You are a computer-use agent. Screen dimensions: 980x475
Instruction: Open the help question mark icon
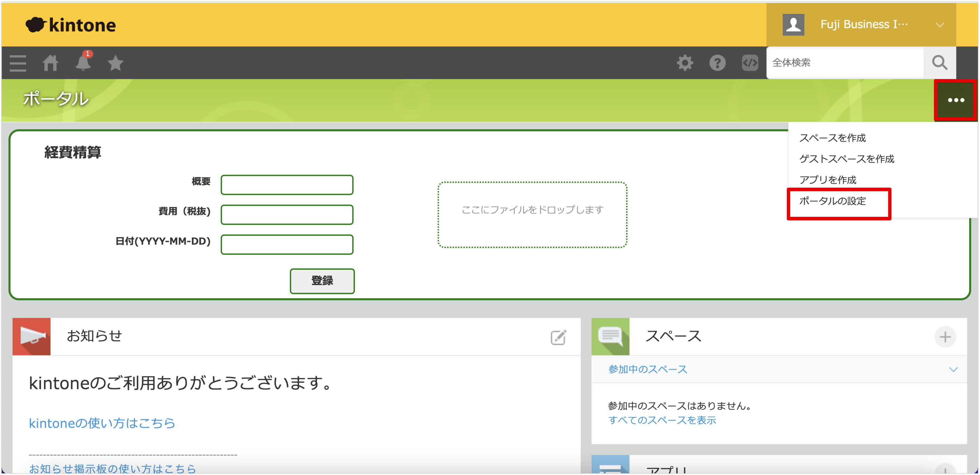coord(717,63)
